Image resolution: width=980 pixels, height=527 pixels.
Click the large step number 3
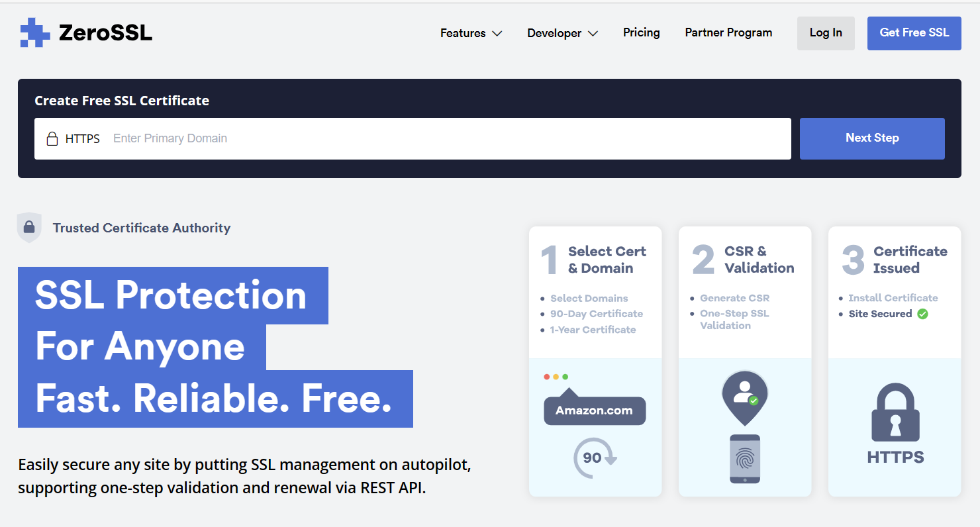tap(853, 260)
